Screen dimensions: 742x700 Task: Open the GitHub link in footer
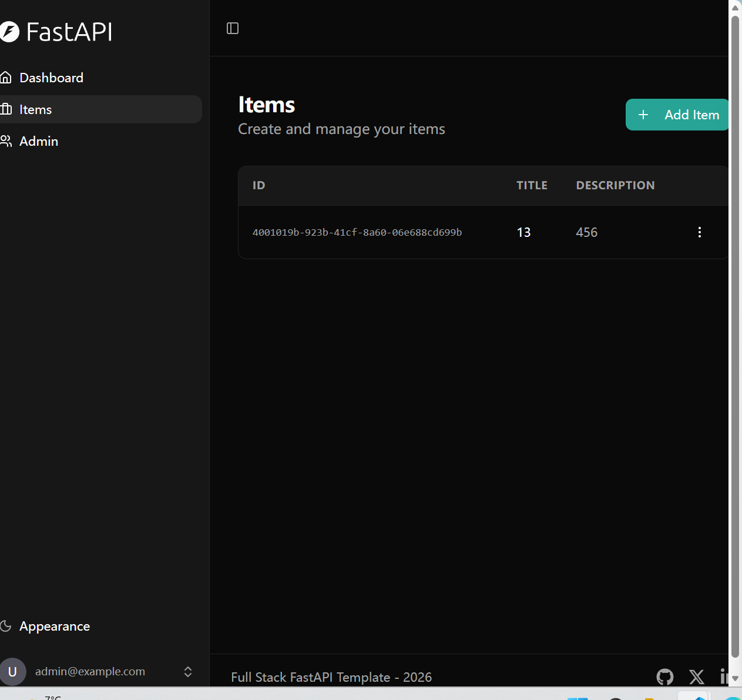[x=664, y=677]
